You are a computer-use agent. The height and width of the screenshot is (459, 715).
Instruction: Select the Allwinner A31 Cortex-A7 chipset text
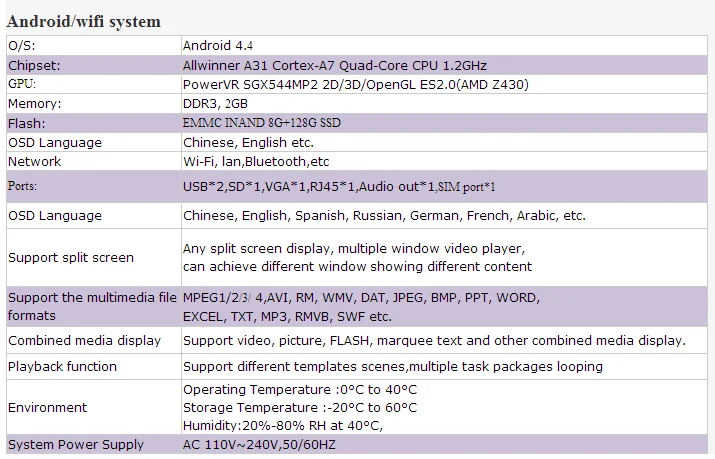pos(335,65)
